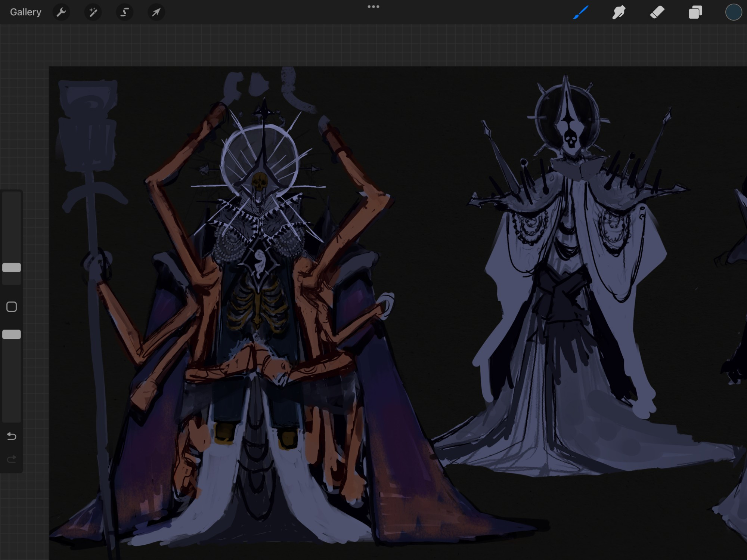Activate the Transform arrow tool
Screen dimensions: 747x560
[x=156, y=12]
